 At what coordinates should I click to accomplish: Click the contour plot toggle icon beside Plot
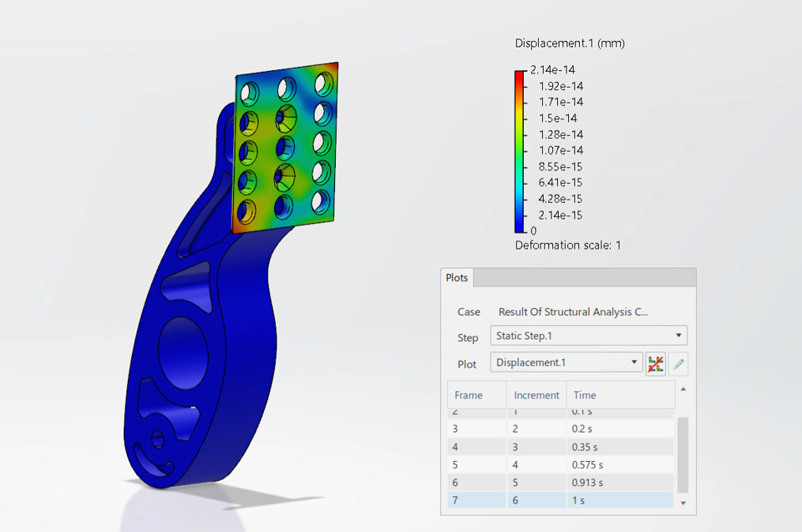tap(655, 363)
